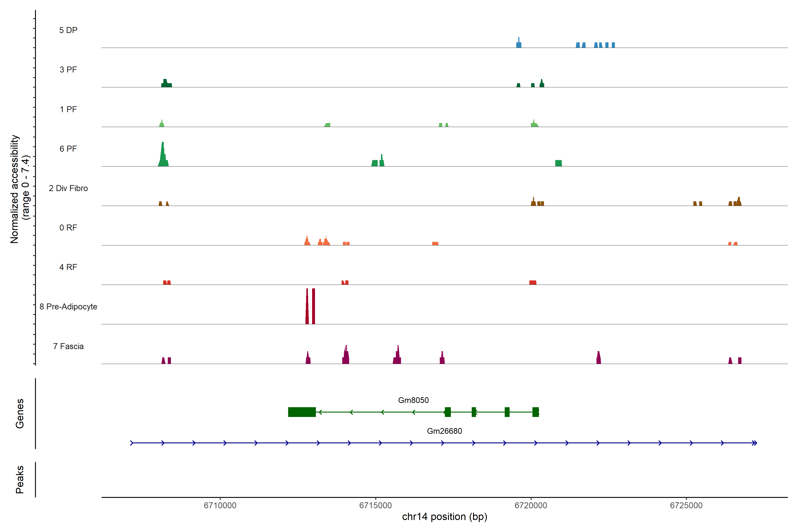Select the Gm26680 gene label
Screen dimensions: 798x532
pyautogui.click(x=444, y=431)
